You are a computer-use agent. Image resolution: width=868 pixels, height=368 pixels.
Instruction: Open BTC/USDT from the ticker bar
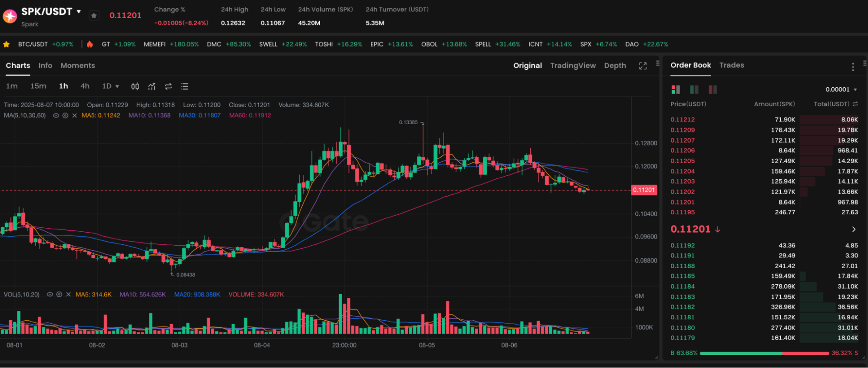(46, 44)
